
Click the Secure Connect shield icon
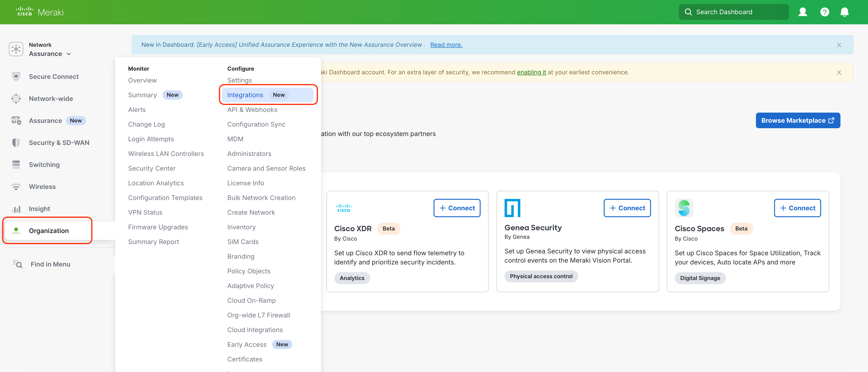pos(16,76)
